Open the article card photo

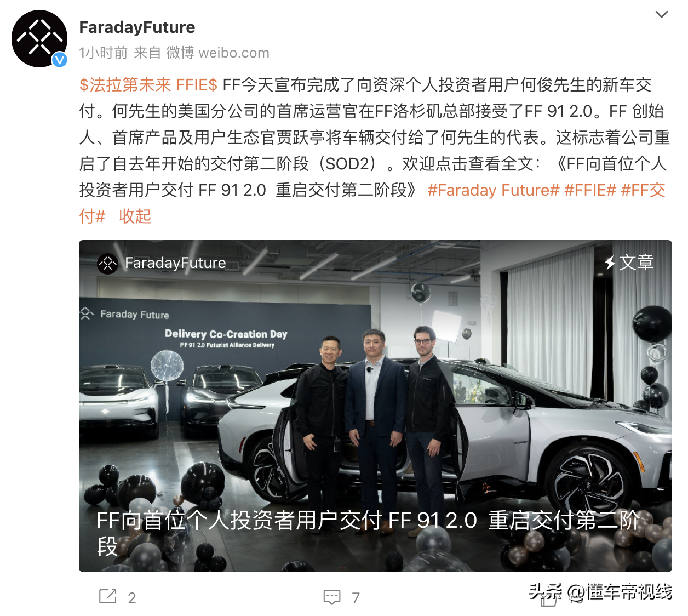click(x=375, y=406)
